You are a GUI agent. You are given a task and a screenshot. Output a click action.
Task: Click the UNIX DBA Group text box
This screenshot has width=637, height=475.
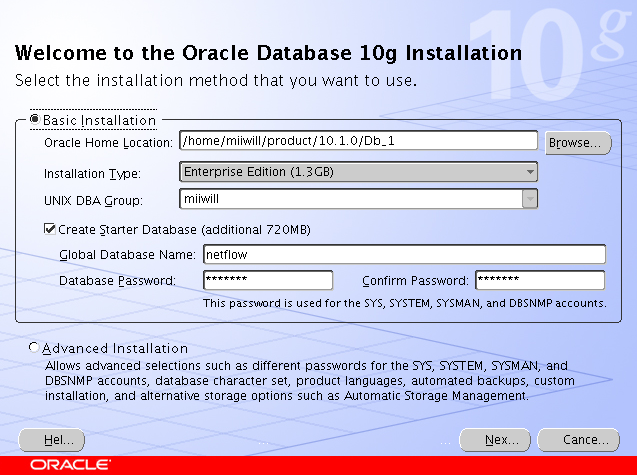pyautogui.click(x=351, y=199)
